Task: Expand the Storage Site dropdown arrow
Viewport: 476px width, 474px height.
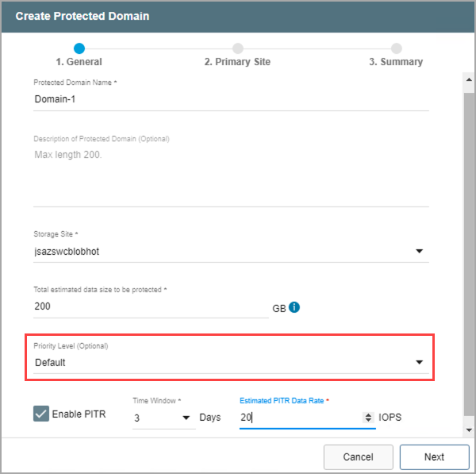Action: coord(419,252)
